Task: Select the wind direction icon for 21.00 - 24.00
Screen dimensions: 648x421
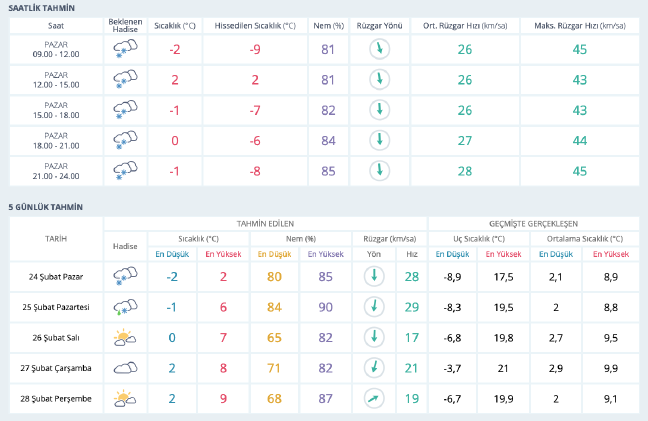Action: (x=379, y=170)
